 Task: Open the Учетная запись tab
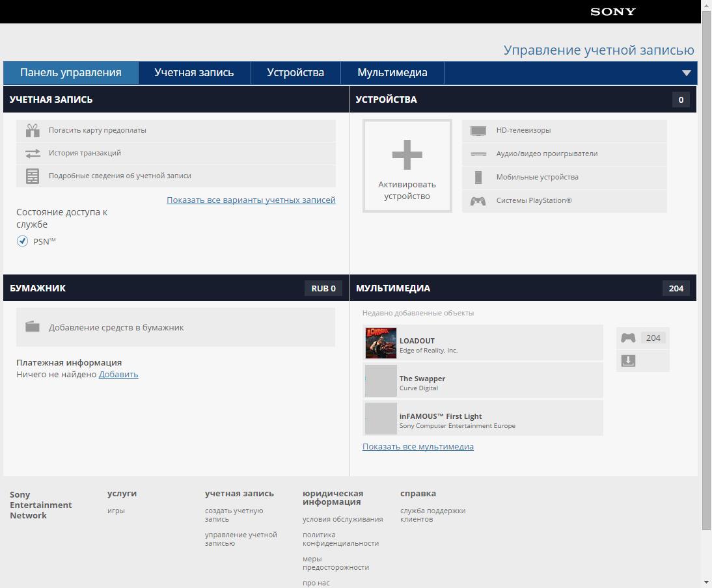(195, 73)
